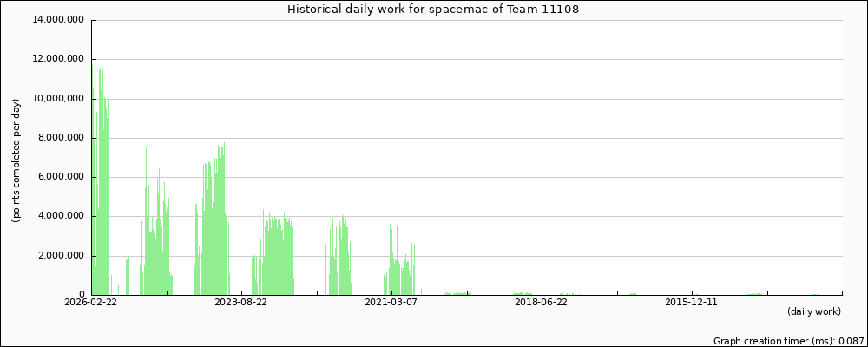Click the 12,000,000 y-axis label
This screenshot has height=347, width=868.
click(x=57, y=60)
